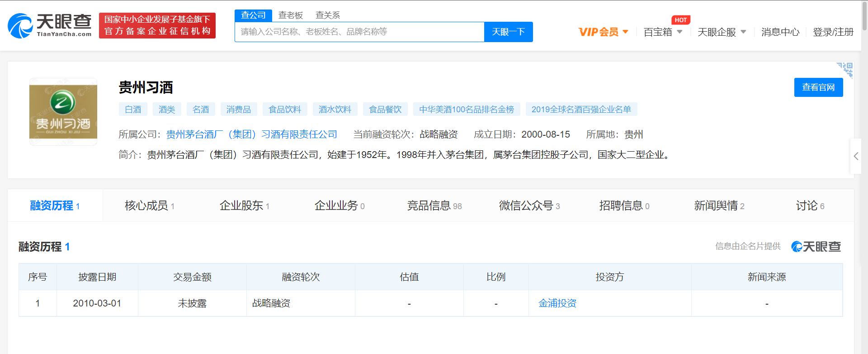
Task: Switch to 招聘信息 tab
Action: [x=624, y=206]
